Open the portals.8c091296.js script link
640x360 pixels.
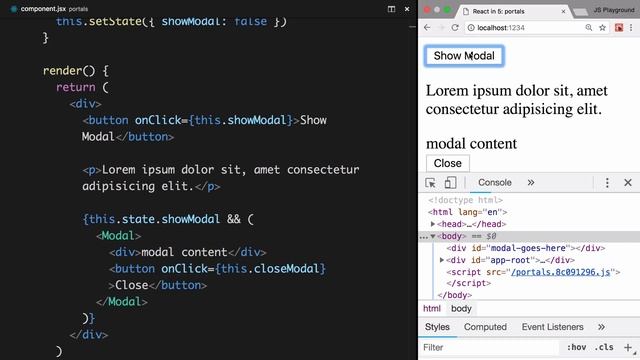(561, 272)
